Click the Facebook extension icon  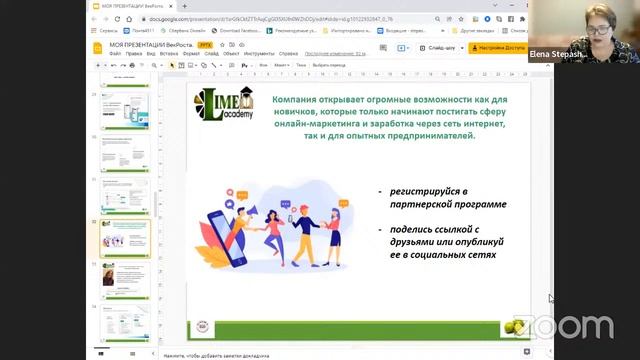(x=511, y=19)
